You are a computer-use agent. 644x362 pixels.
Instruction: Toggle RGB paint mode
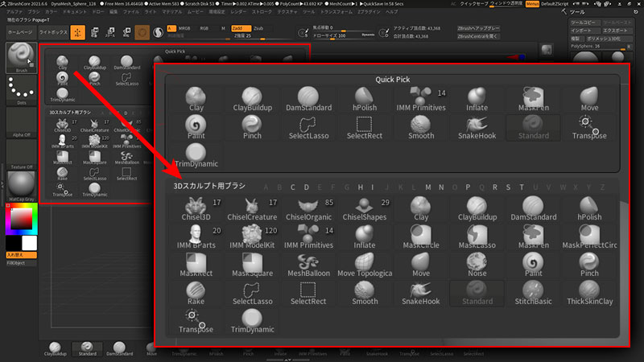[204, 28]
